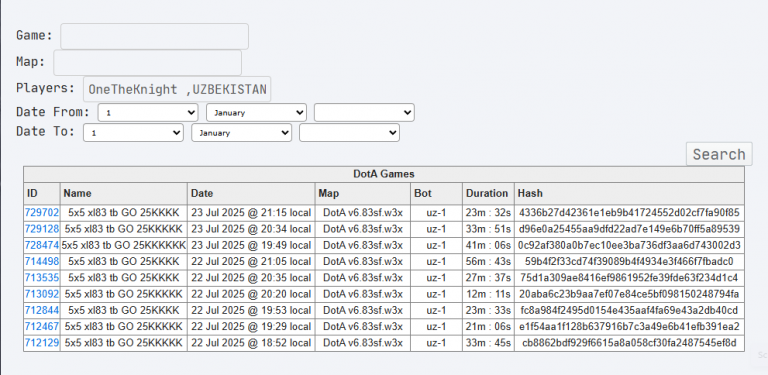
Task: Open game ID 712467 link
Action: (x=42, y=327)
